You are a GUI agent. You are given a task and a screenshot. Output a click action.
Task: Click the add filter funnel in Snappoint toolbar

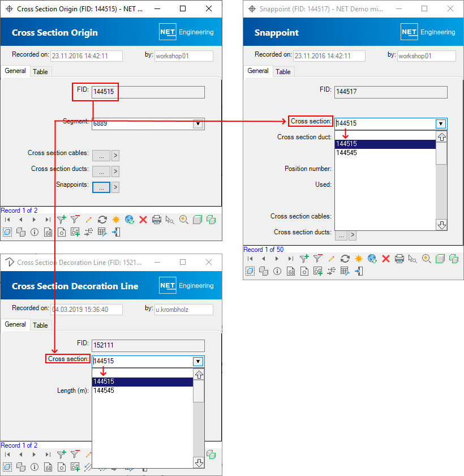(304, 259)
